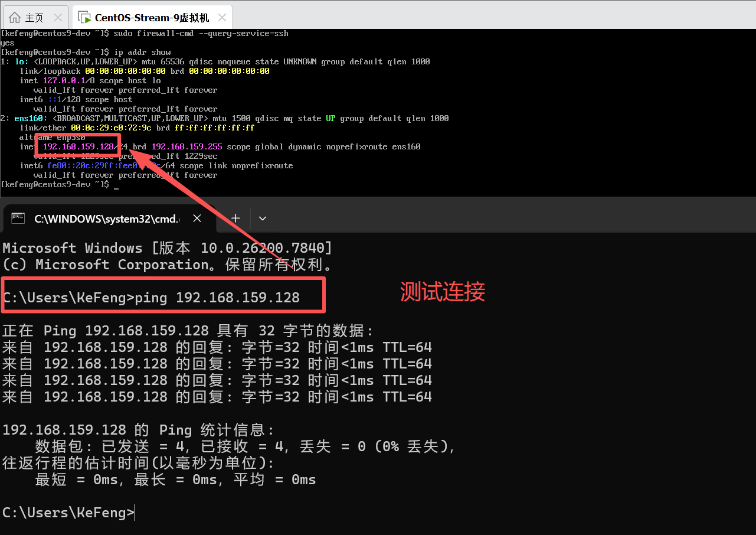Click the 'yes' firewall query output
The width and height of the screenshot is (756, 535).
coord(7,43)
